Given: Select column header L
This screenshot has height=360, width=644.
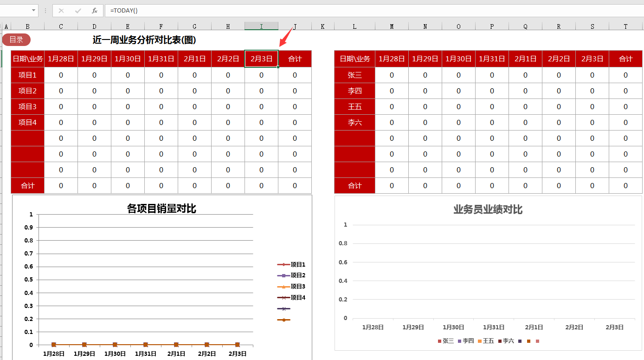Looking at the screenshot, I should 354,26.
